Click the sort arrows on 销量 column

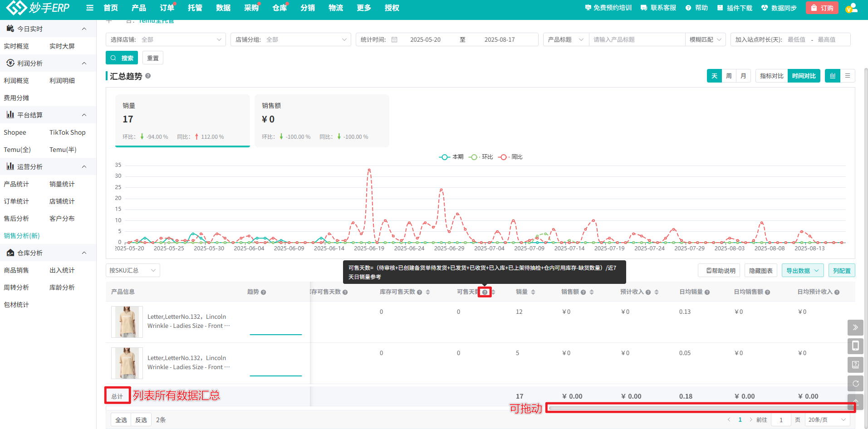coord(533,292)
